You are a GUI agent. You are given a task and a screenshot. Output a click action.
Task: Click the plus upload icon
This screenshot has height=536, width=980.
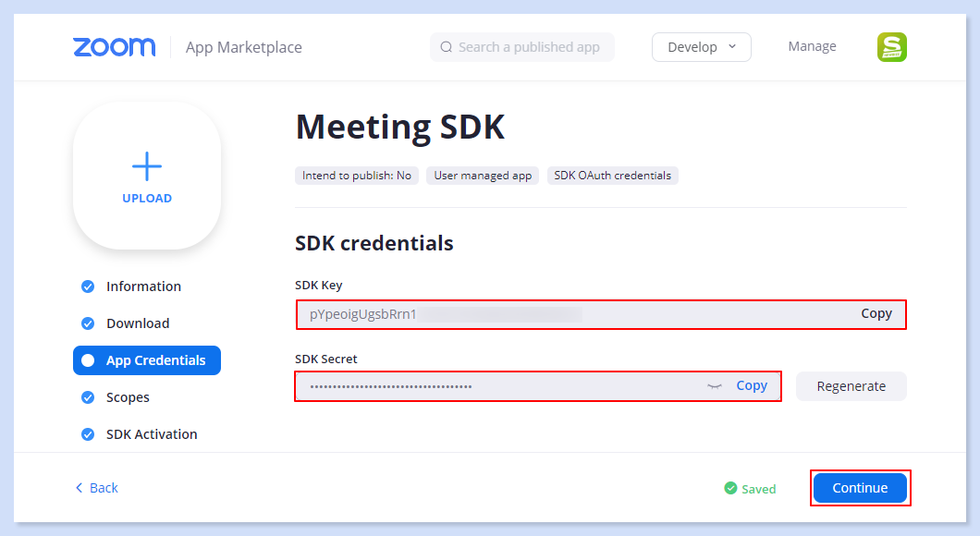point(147,166)
